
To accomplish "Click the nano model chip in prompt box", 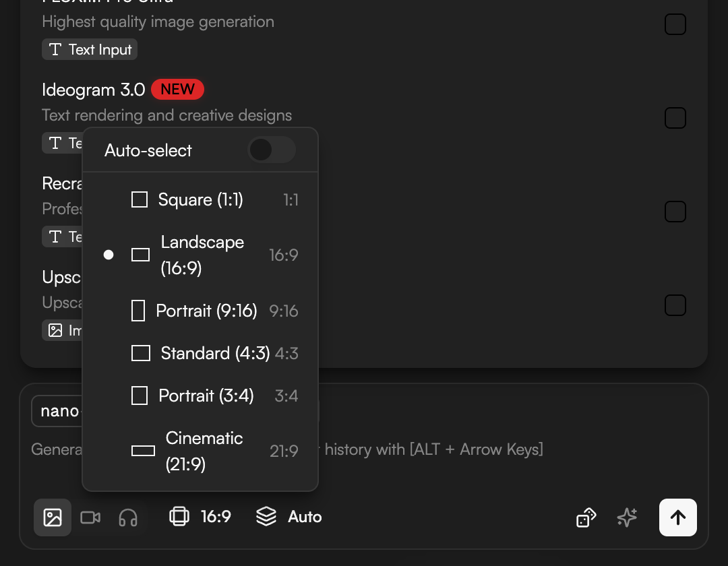I will (x=57, y=411).
